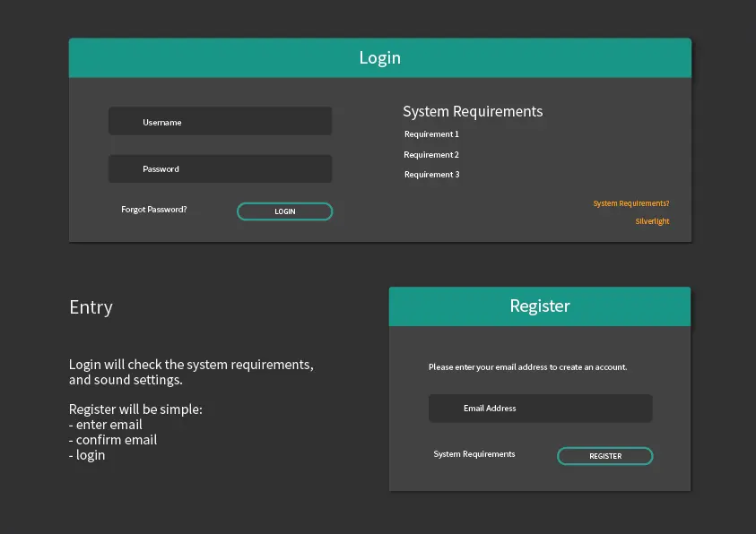Viewport: 756px width, 534px height.
Task: Click the 'Please enter your email address' message
Action: [528, 367]
